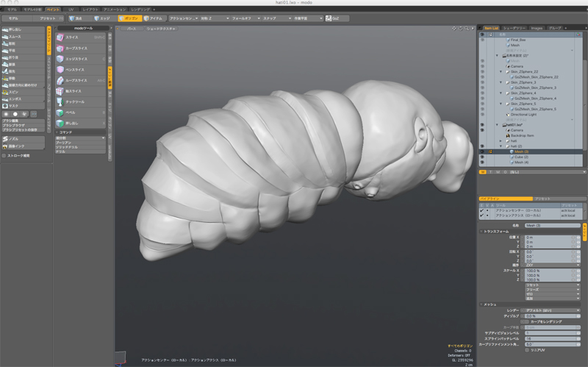Toggle visibility of hati01.lxo scene

tap(482, 125)
